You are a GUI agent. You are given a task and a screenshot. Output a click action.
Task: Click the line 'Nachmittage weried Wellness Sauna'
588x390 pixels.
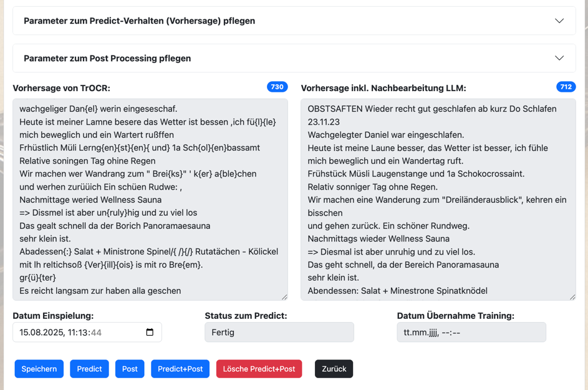(x=90, y=200)
